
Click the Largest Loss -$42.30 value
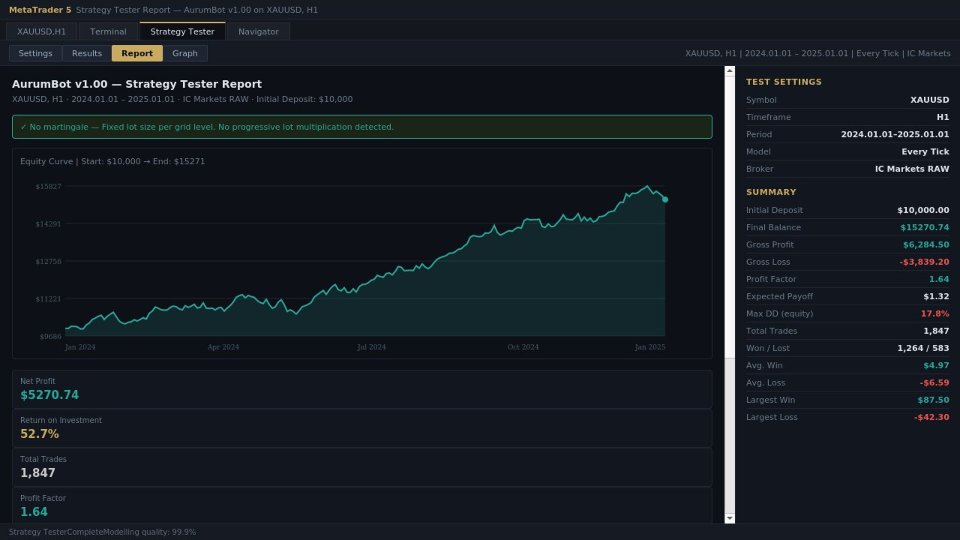coord(932,417)
